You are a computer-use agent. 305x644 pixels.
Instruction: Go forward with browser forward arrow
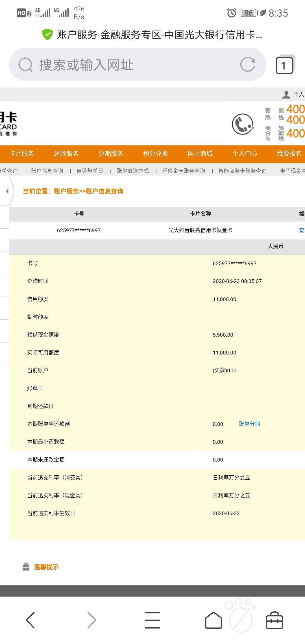click(x=91, y=620)
